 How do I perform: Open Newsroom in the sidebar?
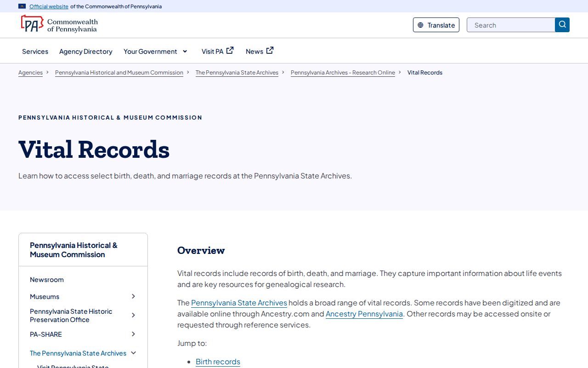pyautogui.click(x=47, y=280)
